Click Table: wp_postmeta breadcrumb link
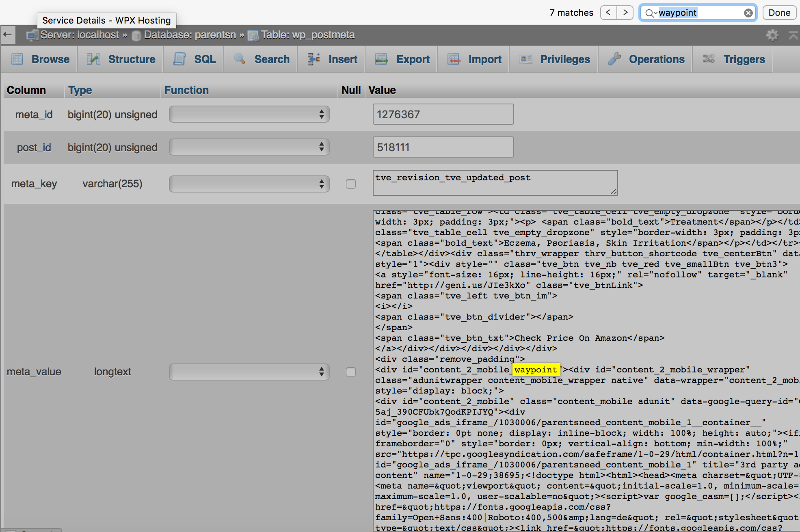Viewport: 800px width, 532px height. point(308,35)
